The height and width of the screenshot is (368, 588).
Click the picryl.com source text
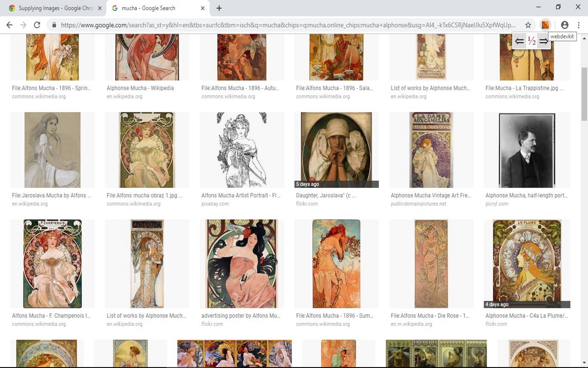coord(497,204)
